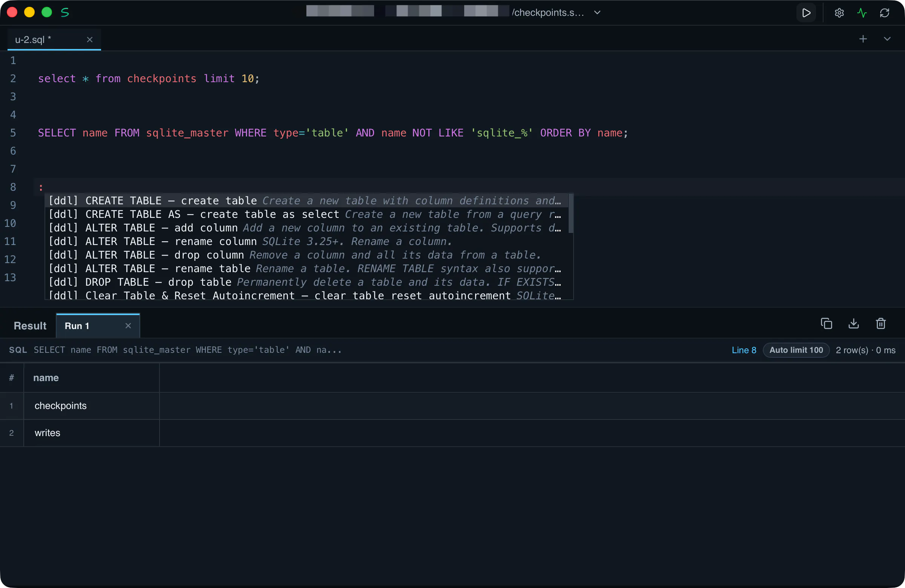
Task: Click the autocomplete list scrollbar
Action: [571, 214]
